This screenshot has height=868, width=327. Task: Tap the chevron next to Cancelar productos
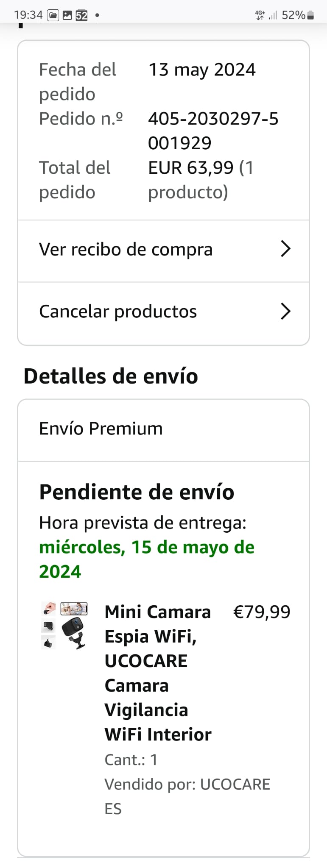[285, 312]
